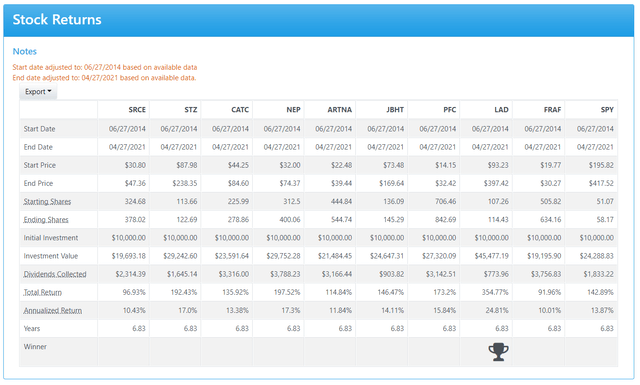
Task: Click the Stock Returns panel title
Action: tap(57, 20)
